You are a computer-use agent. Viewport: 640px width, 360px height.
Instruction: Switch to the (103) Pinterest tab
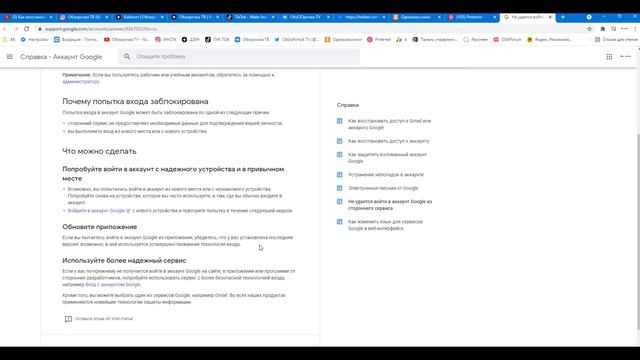472,17
